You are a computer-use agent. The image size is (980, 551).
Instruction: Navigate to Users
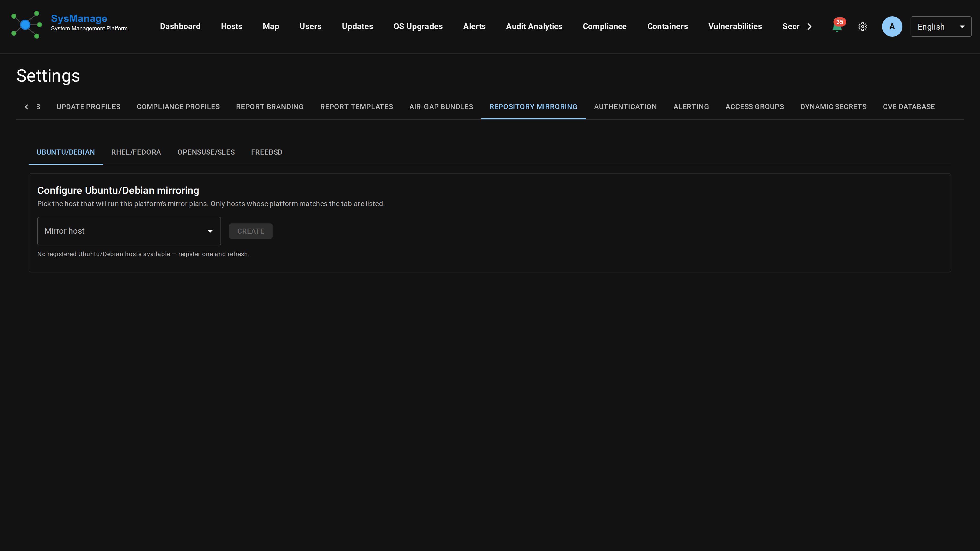pyautogui.click(x=310, y=26)
